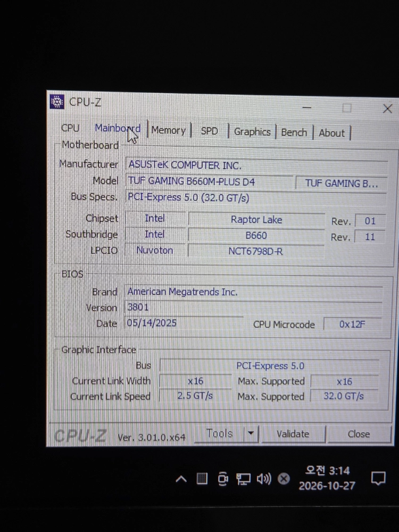Click the truncated TUF GAMING B... field
399x532 pixels.
coord(342,184)
